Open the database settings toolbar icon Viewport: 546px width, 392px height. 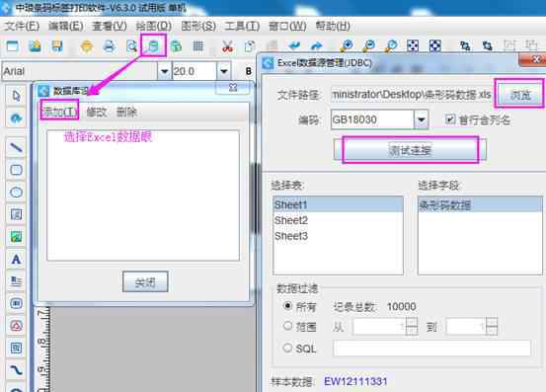coord(153,45)
